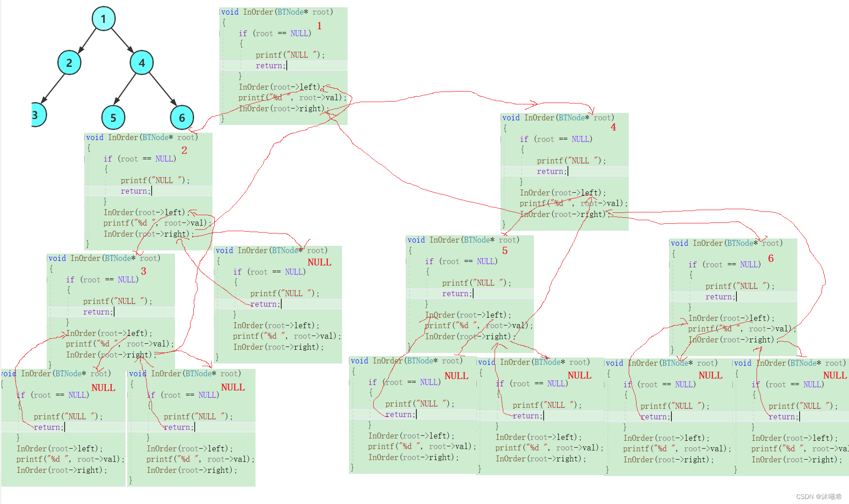Click 'printf("NULL ");' line in block 3
The width and height of the screenshot is (849, 504).
(117, 301)
